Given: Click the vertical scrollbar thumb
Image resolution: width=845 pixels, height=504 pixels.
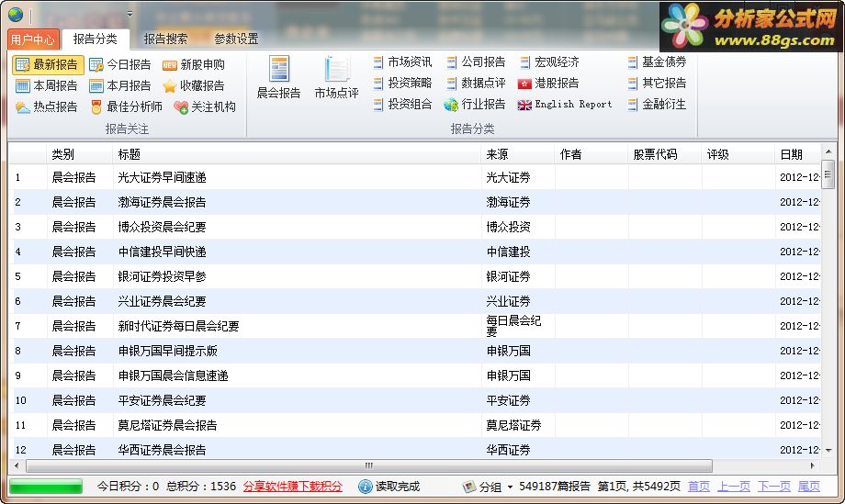Looking at the screenshot, I should 828,174.
